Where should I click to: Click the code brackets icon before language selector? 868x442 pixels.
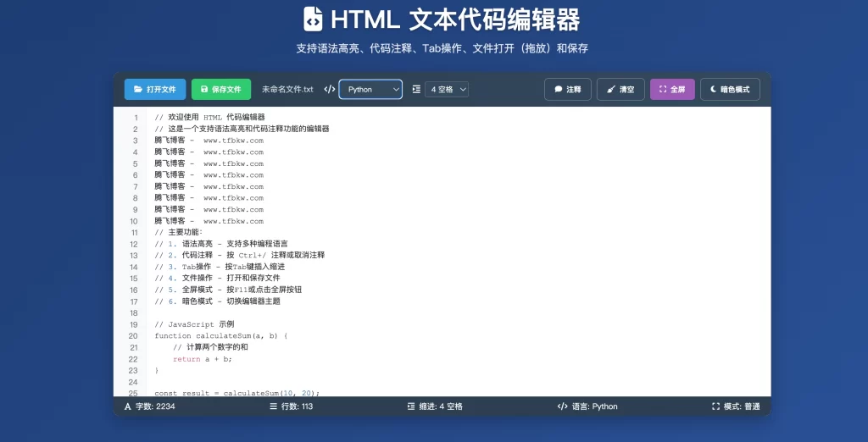pos(330,89)
